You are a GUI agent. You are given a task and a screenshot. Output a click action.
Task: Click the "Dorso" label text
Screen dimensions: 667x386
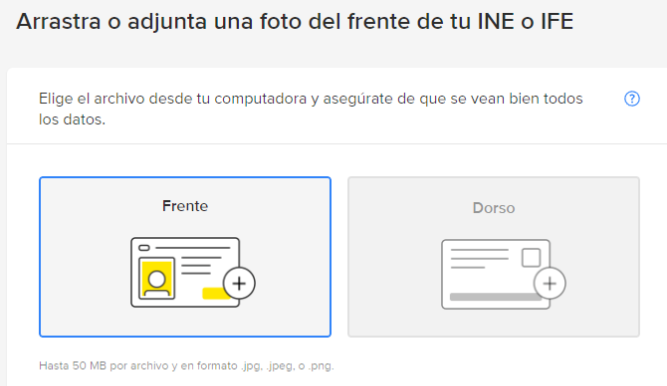coord(493,208)
